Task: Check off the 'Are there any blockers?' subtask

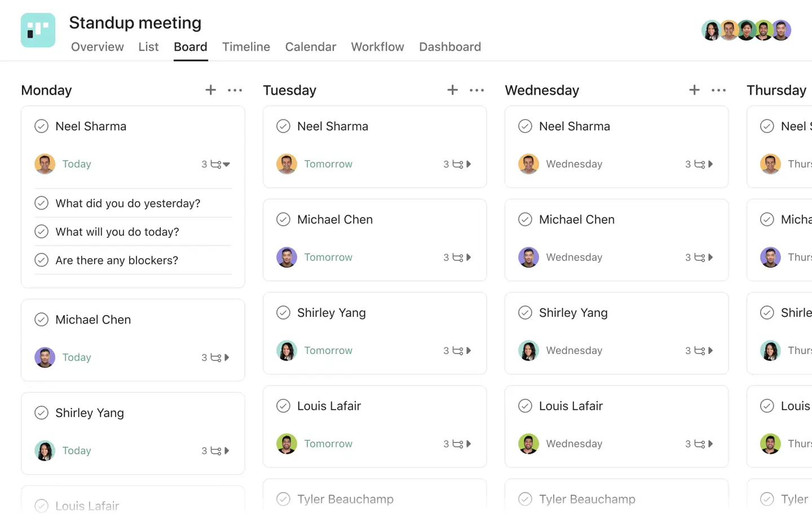Action: 41,260
